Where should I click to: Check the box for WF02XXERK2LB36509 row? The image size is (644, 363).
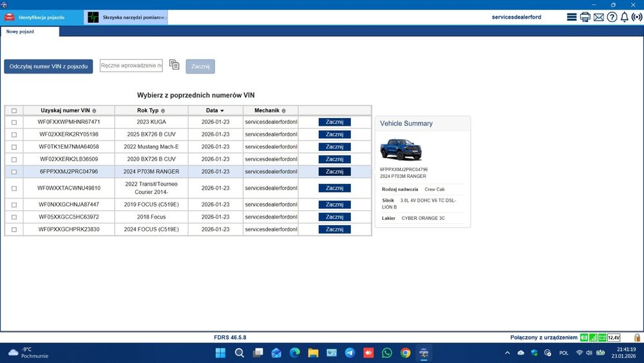coord(14,159)
